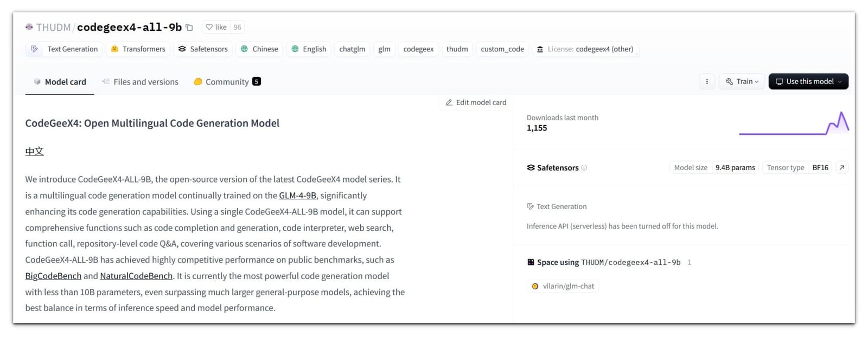This screenshot has height=337, width=868.
Task: Click the custom_code tag
Action: pos(502,49)
